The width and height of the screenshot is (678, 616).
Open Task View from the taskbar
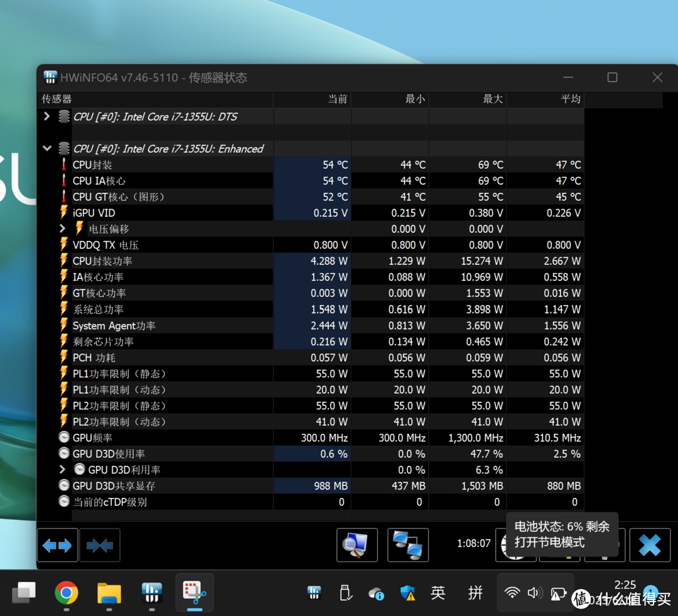pos(24,593)
